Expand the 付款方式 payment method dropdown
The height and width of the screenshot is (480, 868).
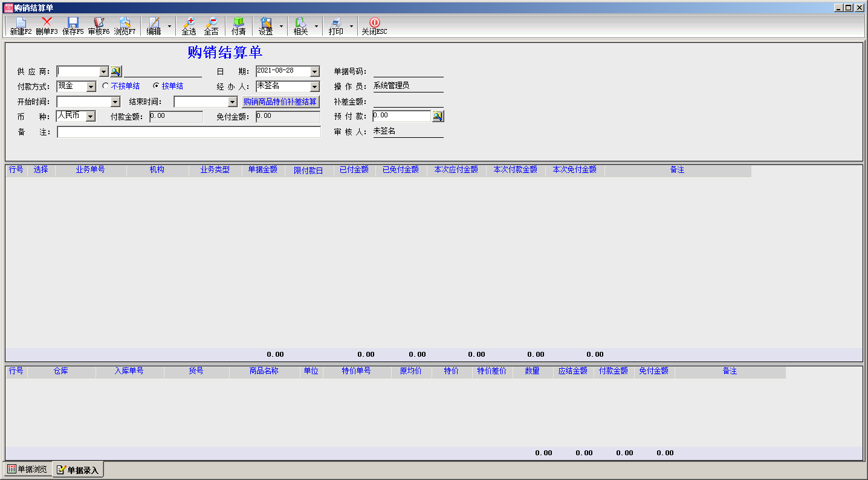tap(91, 86)
